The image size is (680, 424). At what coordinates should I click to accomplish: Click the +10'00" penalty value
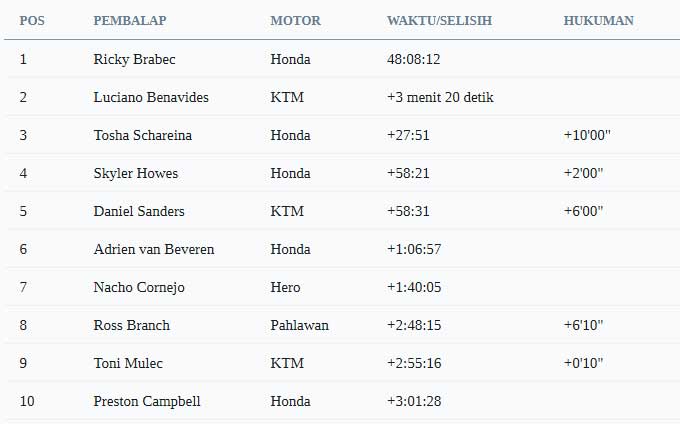coord(584,135)
